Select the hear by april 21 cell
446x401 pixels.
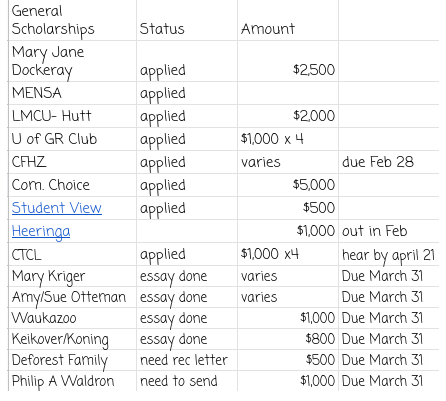point(389,254)
